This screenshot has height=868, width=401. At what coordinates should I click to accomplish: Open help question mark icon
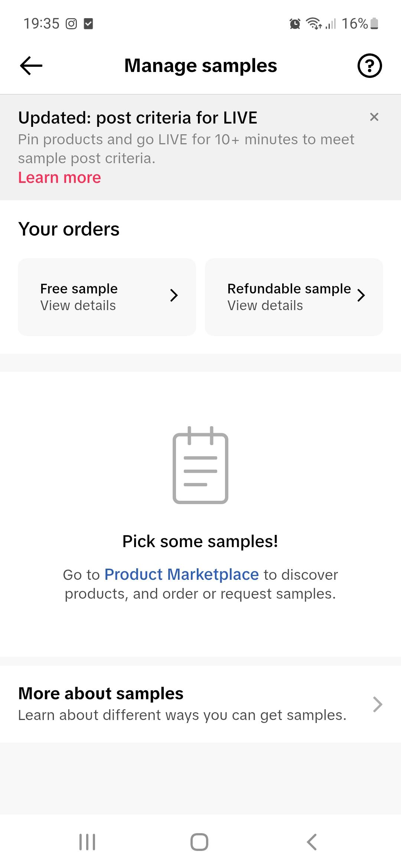coord(369,66)
